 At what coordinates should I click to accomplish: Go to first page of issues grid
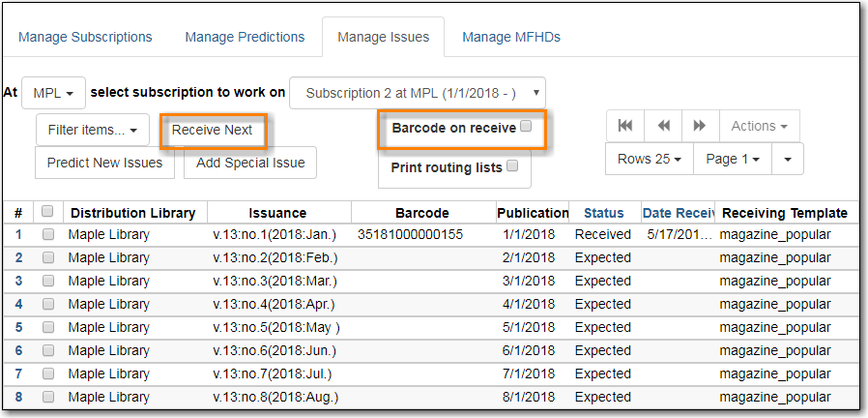625,126
